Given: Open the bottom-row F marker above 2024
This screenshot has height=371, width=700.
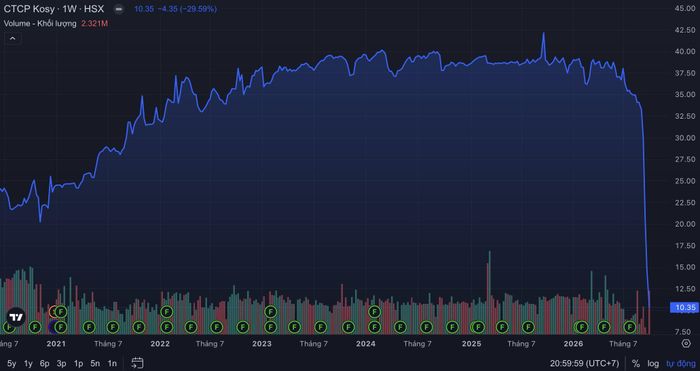Looking at the screenshot, I should [374, 327].
